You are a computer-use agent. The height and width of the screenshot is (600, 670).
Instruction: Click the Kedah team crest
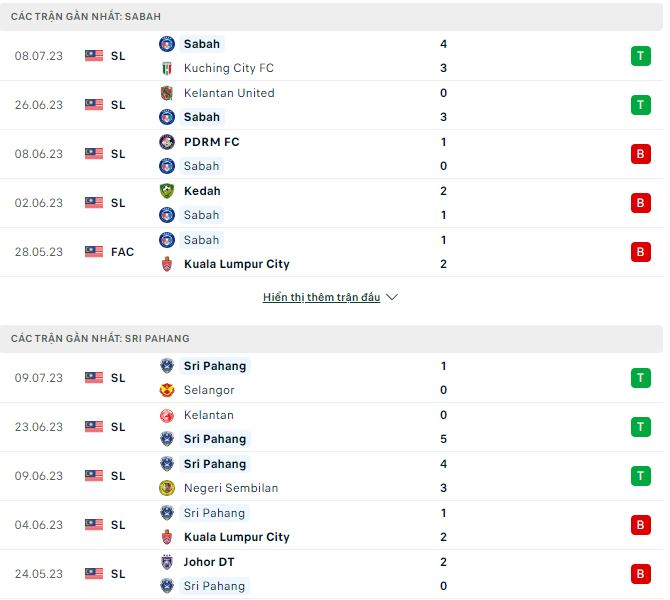[167, 191]
